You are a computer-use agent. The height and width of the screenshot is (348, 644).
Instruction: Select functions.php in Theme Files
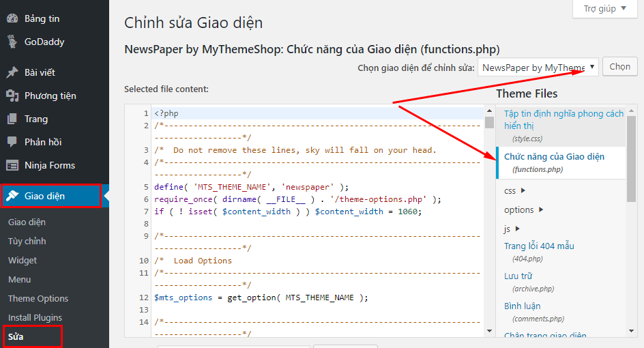(x=561, y=162)
